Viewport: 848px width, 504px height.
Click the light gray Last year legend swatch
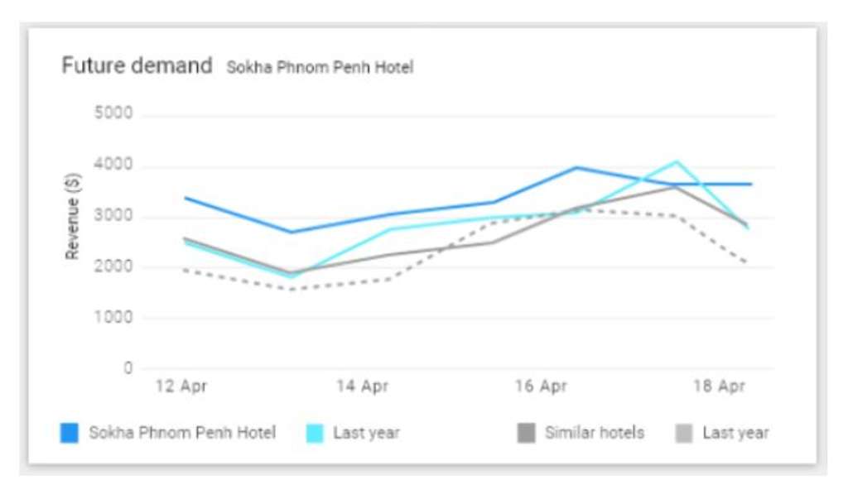(x=683, y=433)
